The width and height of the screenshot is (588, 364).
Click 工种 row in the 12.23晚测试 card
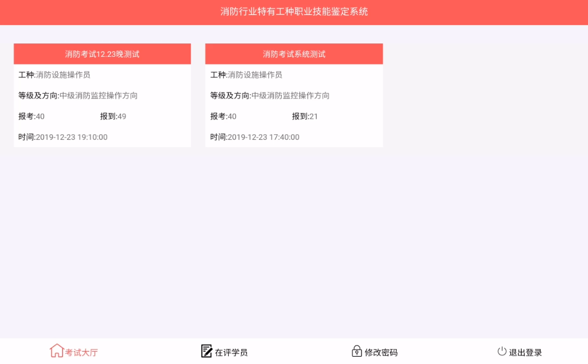click(x=54, y=75)
